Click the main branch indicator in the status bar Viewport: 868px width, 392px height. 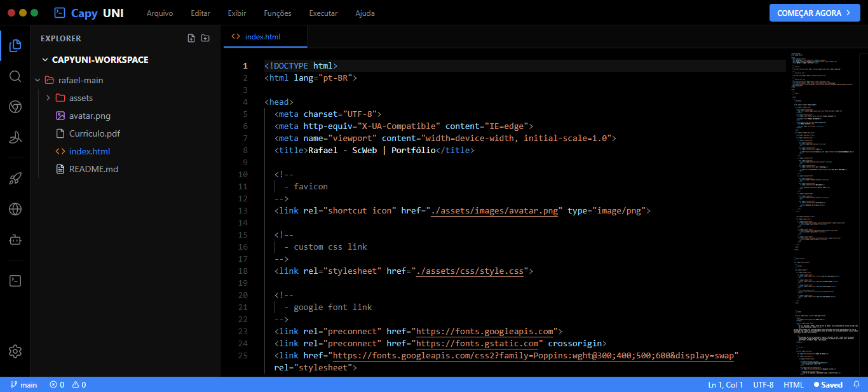pyautogui.click(x=24, y=384)
